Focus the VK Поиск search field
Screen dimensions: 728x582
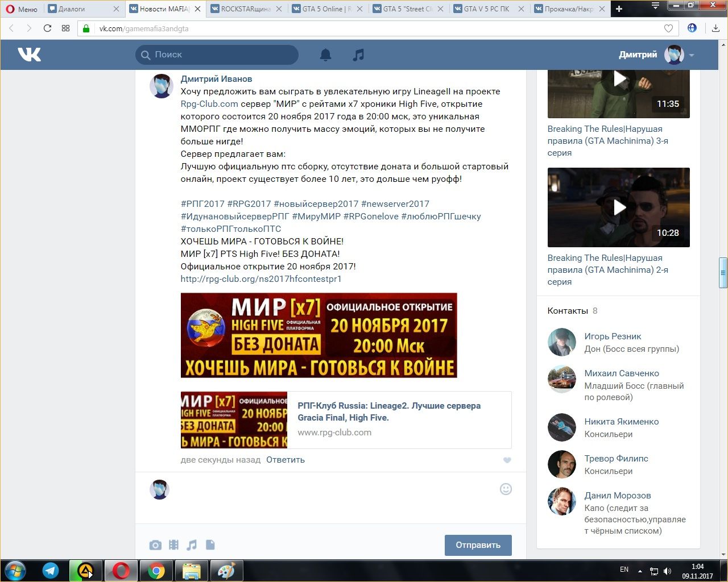point(217,55)
